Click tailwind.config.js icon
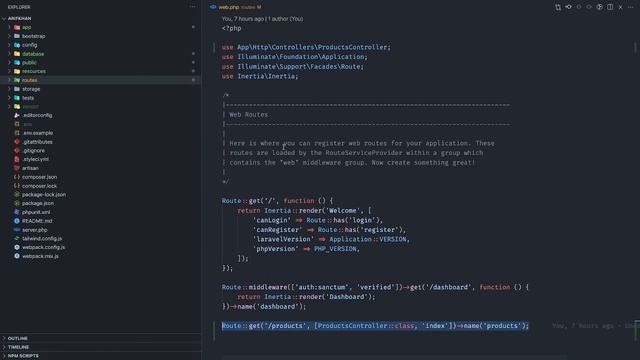640x360 pixels. [17, 238]
